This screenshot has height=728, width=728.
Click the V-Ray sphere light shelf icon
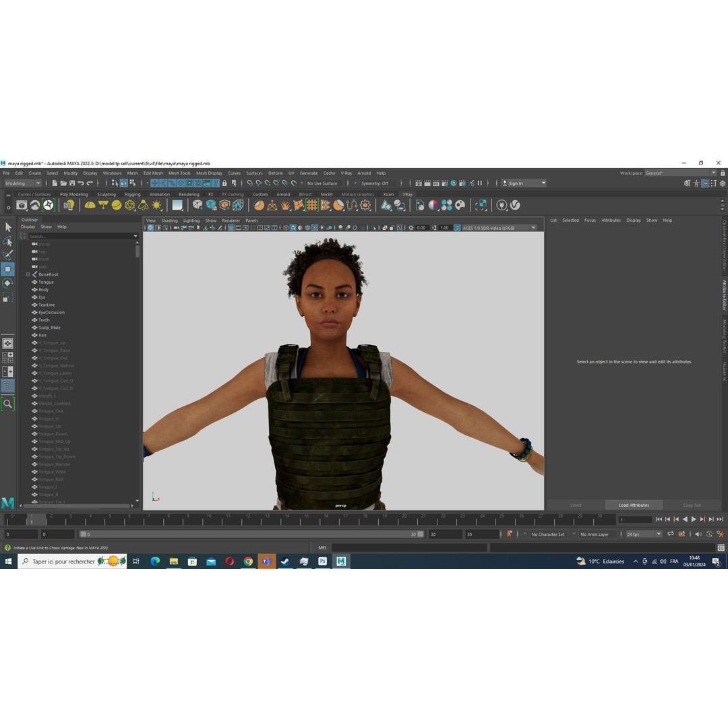[x=117, y=205]
